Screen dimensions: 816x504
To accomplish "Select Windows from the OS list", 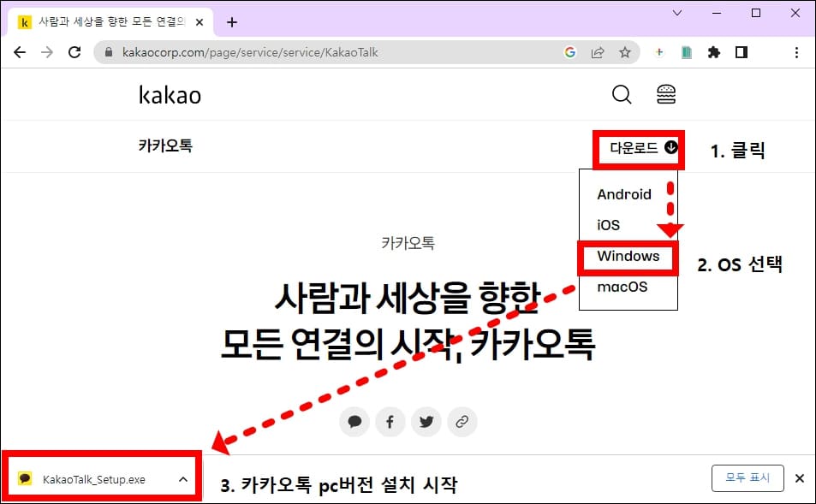I will point(628,256).
